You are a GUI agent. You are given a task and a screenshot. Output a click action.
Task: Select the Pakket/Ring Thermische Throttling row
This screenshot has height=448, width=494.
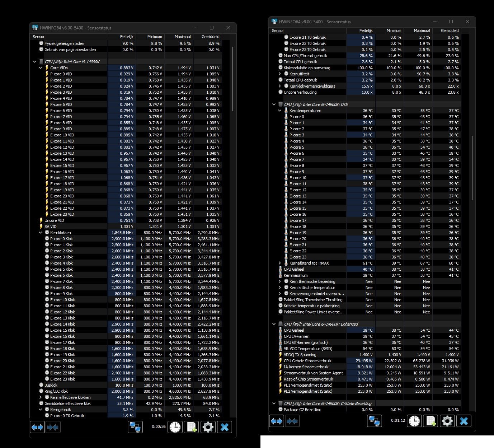[365, 300]
